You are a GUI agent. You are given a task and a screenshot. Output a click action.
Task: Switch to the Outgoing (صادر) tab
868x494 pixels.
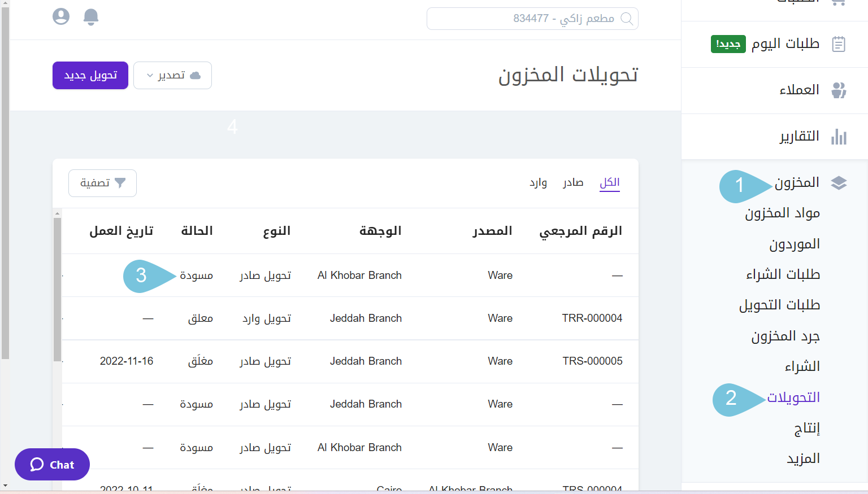click(x=573, y=182)
